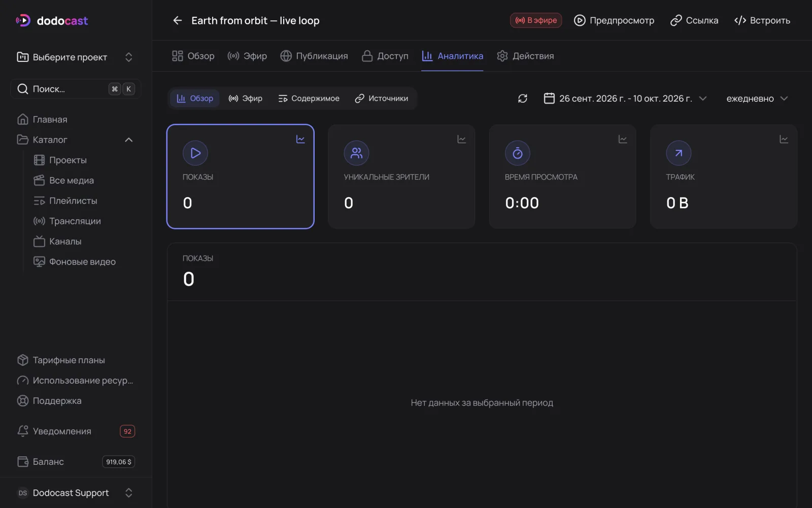Screen dimensions: 812x508
Task: Open chart icon on Трафик card
Action: click(784, 139)
